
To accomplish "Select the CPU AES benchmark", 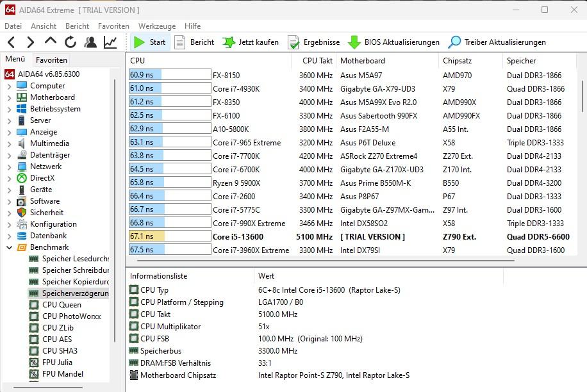I will tap(51, 339).
